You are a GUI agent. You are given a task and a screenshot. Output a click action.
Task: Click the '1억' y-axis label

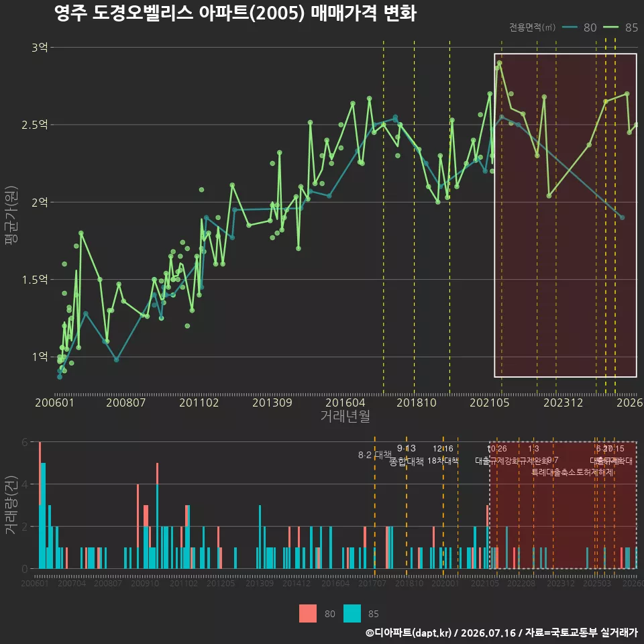coord(40,357)
